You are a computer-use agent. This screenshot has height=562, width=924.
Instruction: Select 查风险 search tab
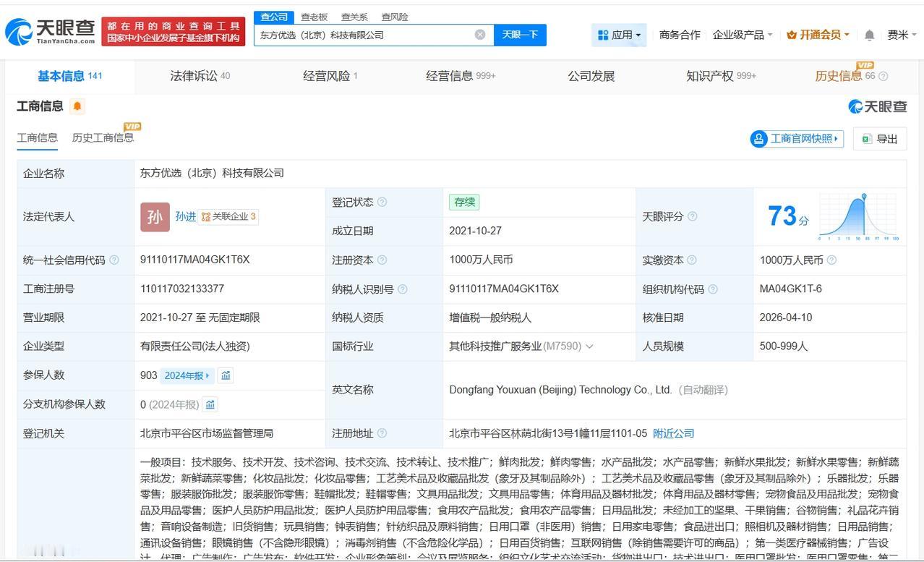[x=395, y=17]
